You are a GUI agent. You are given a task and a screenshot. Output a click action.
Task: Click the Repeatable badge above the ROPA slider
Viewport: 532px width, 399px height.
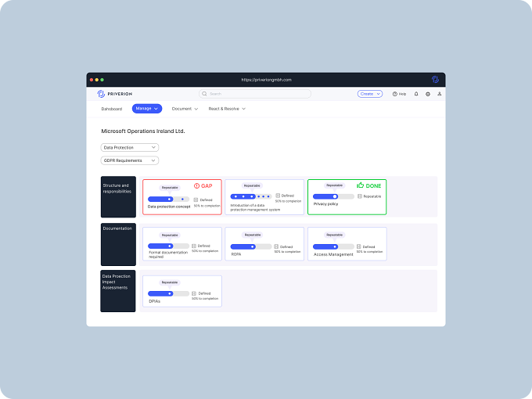click(x=253, y=235)
